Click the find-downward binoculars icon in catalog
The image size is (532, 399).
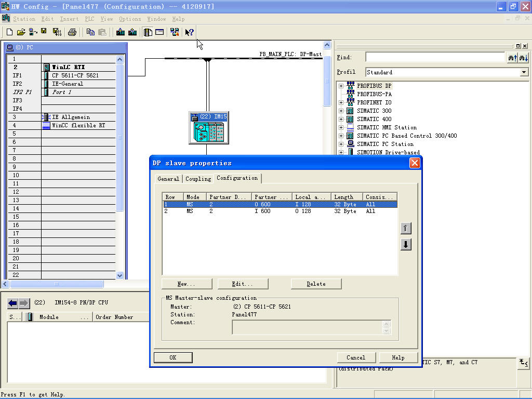pos(524,58)
